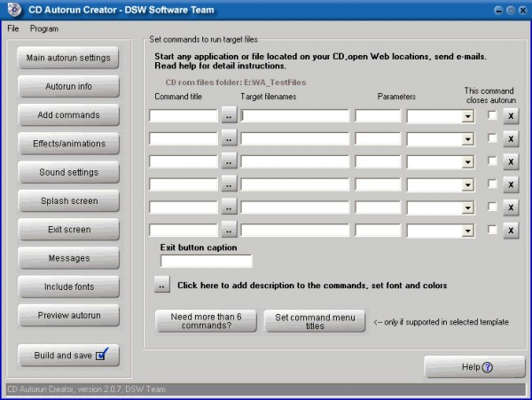Click in fifth Target filenames field
532x400 pixels.
[x=295, y=208]
